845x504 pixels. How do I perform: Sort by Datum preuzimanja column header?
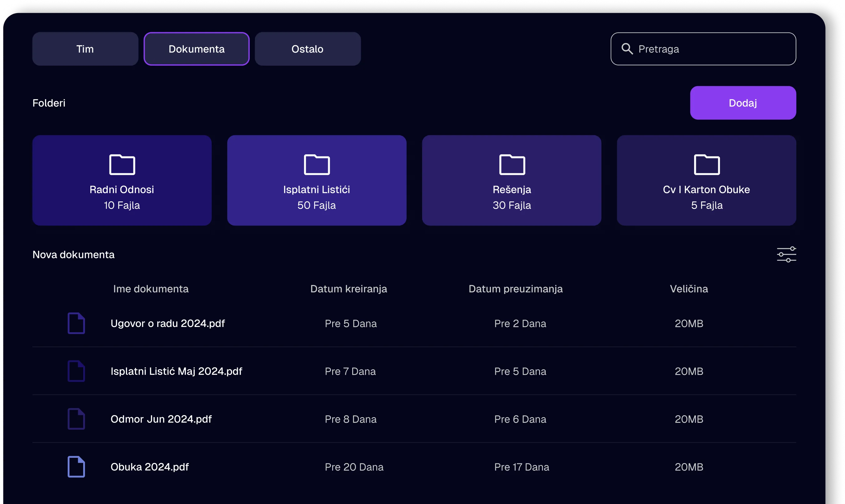pyautogui.click(x=515, y=289)
